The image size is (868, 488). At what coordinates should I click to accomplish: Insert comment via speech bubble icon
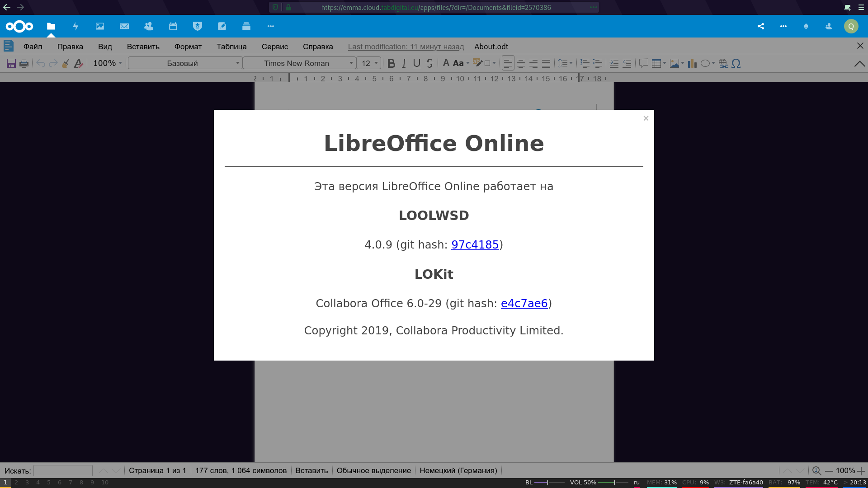click(644, 63)
